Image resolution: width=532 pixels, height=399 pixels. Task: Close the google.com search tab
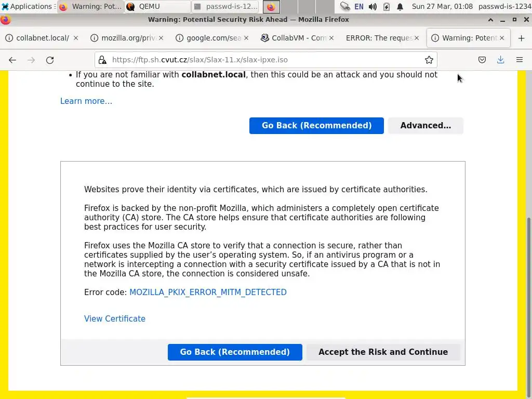[x=246, y=38]
